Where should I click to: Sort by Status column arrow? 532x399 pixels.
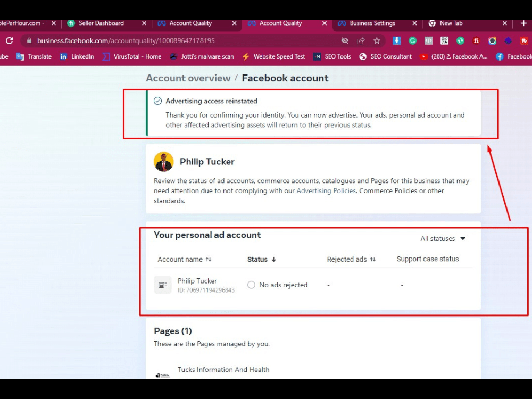point(273,259)
